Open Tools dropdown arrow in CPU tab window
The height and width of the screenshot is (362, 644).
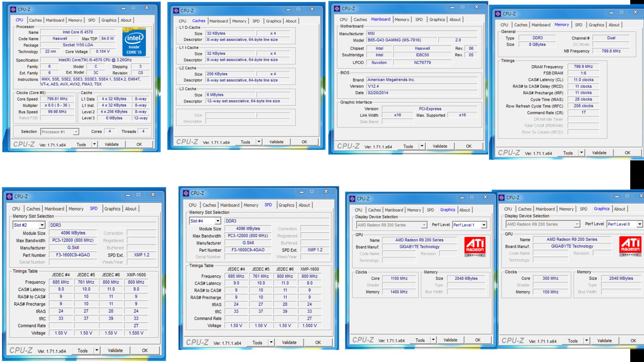click(x=94, y=144)
